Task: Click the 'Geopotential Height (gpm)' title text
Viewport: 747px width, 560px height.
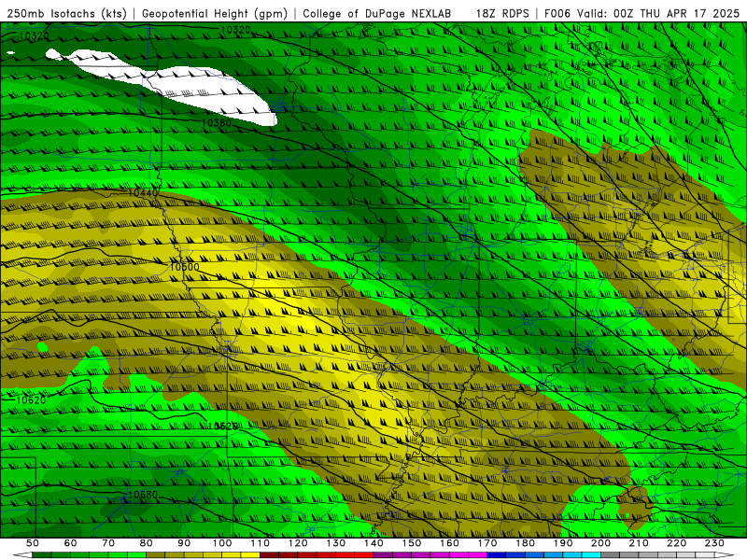Action: [x=215, y=13]
